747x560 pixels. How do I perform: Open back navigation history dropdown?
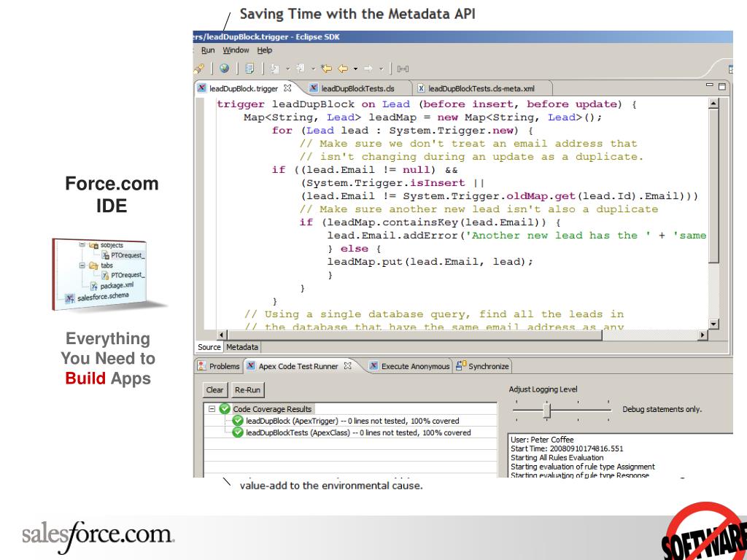(x=355, y=69)
